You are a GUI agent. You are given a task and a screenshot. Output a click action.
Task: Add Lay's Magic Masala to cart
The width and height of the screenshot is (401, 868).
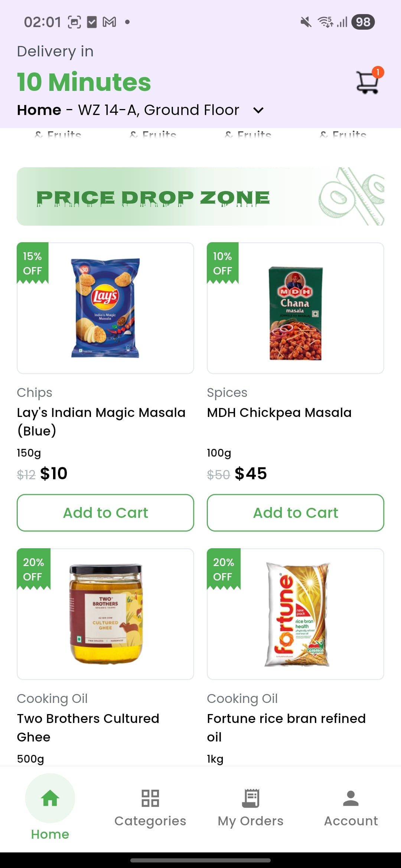tap(105, 513)
